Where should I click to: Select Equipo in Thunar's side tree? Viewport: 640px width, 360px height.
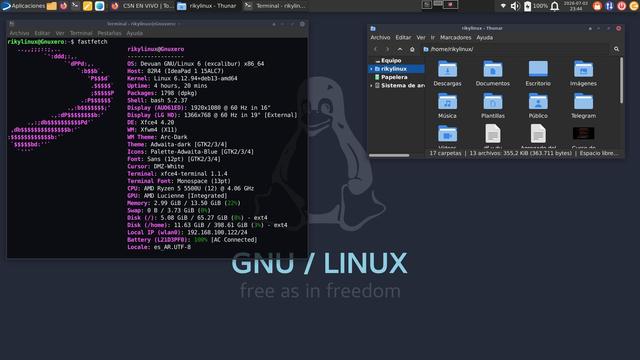pos(391,60)
